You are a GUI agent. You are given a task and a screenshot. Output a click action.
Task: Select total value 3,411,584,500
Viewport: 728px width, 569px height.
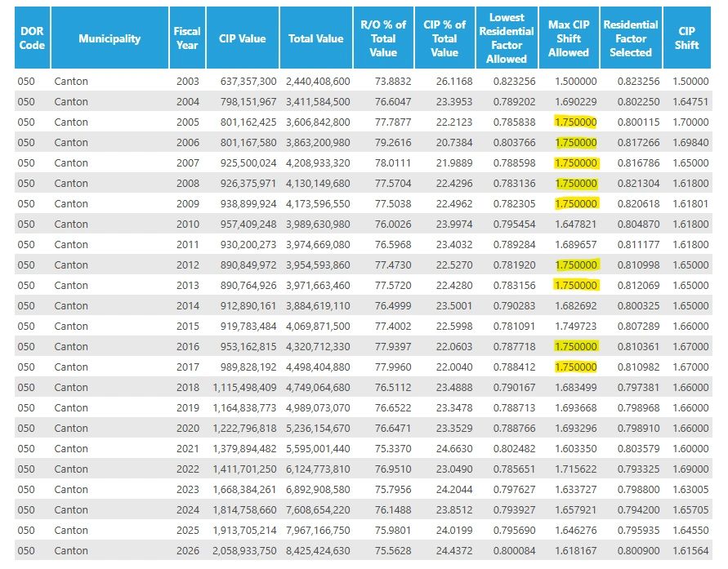[318, 101]
